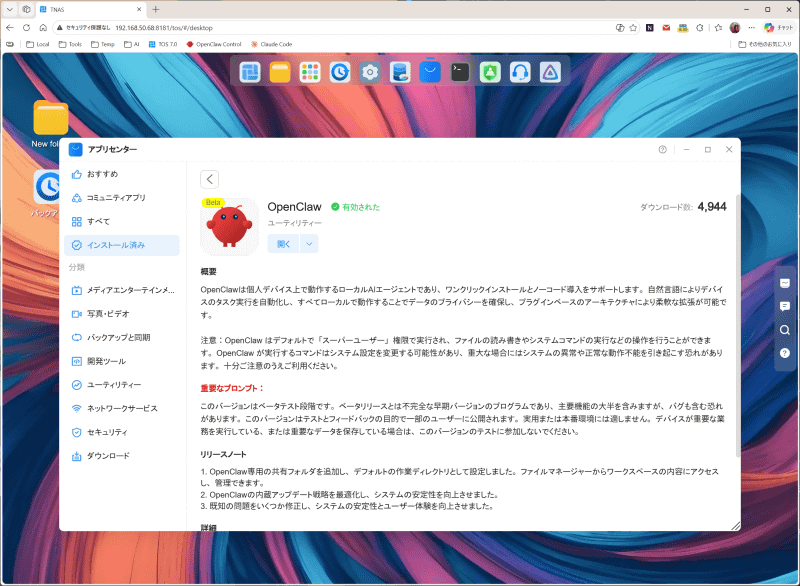Select the App Center shopping bag dock icon
This screenshot has width=800, height=586.
pyautogui.click(x=430, y=72)
